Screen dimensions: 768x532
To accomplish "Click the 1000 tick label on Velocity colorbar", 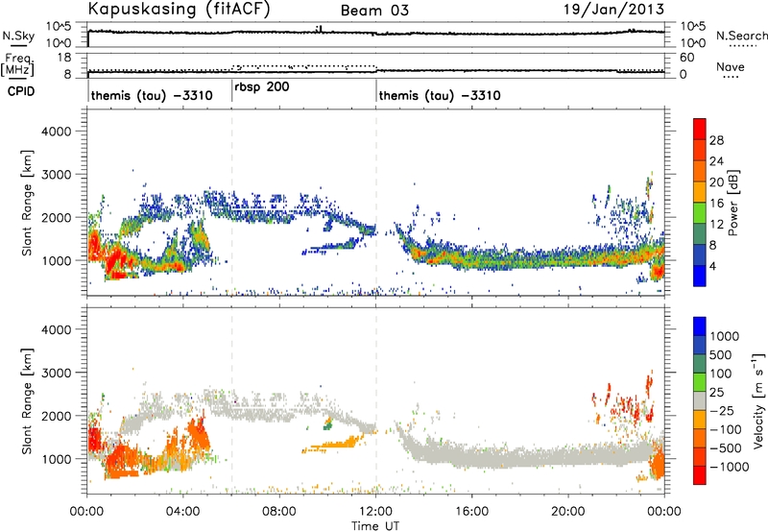I will click(724, 336).
